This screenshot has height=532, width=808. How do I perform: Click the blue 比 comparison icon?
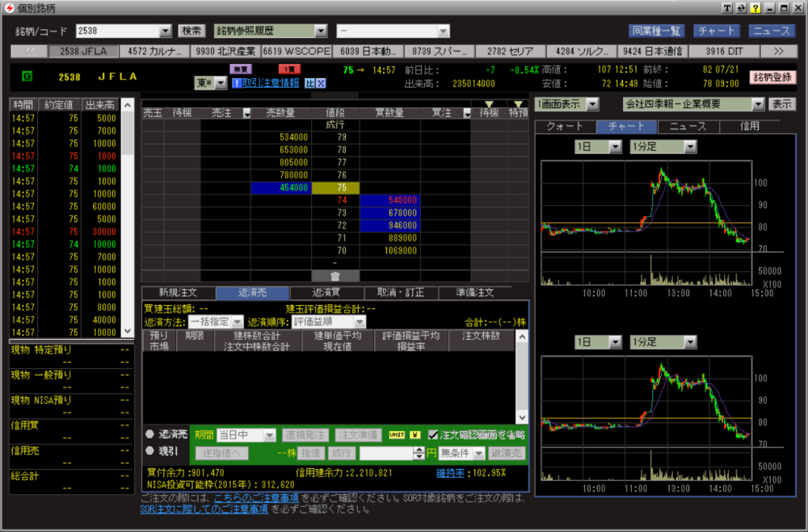tap(309, 83)
